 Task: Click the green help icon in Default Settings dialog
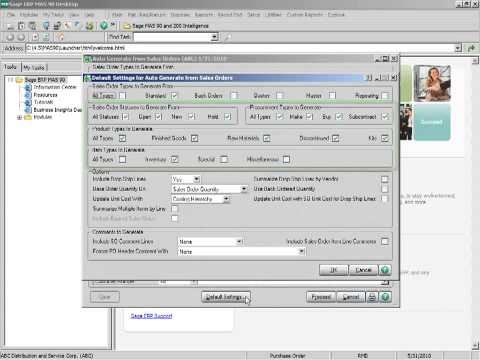coord(385,270)
